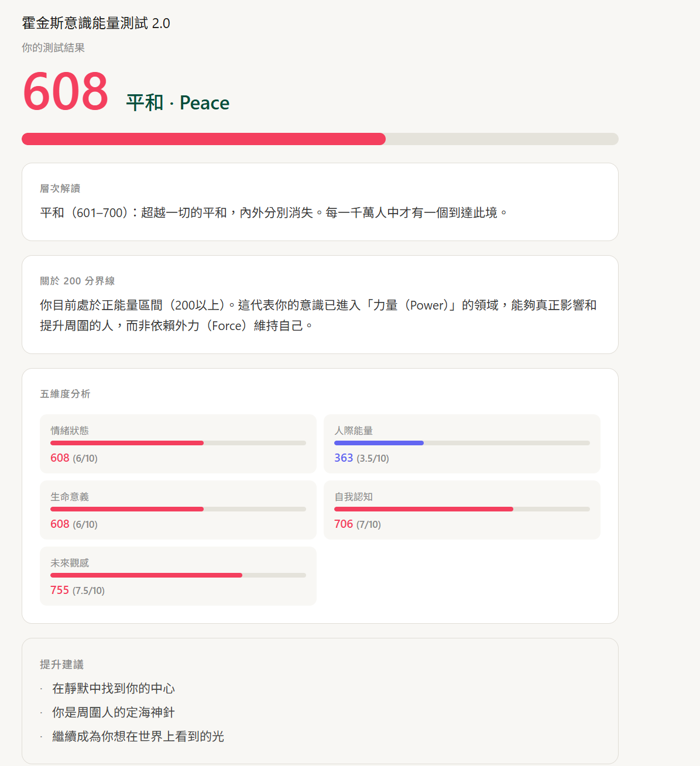Click the 在靜默中找到你的中心 suggestion
The image size is (700, 766).
pyautogui.click(x=114, y=689)
